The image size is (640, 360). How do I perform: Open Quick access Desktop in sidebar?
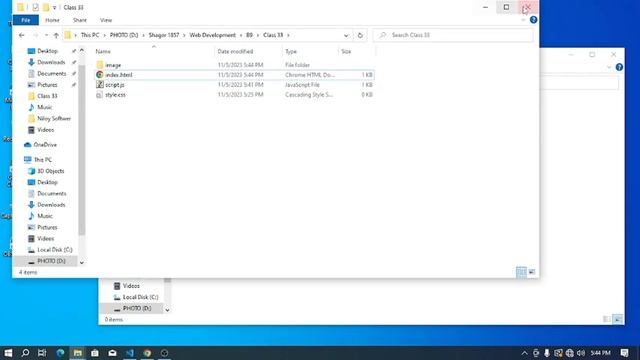click(x=47, y=51)
